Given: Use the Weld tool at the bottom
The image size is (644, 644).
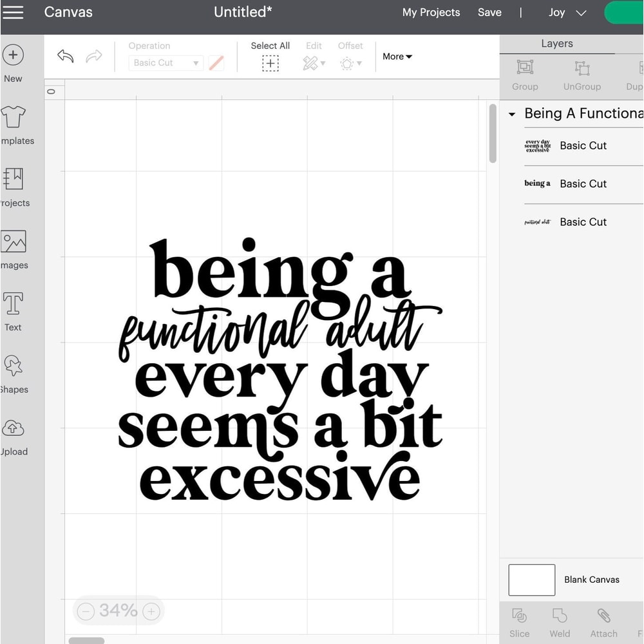Looking at the screenshot, I should point(560,621).
